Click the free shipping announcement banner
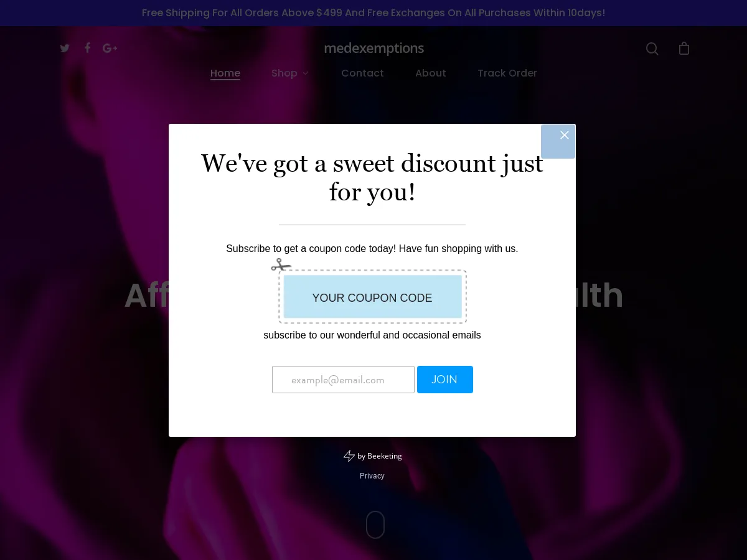Image resolution: width=747 pixels, height=560 pixels. [x=374, y=13]
